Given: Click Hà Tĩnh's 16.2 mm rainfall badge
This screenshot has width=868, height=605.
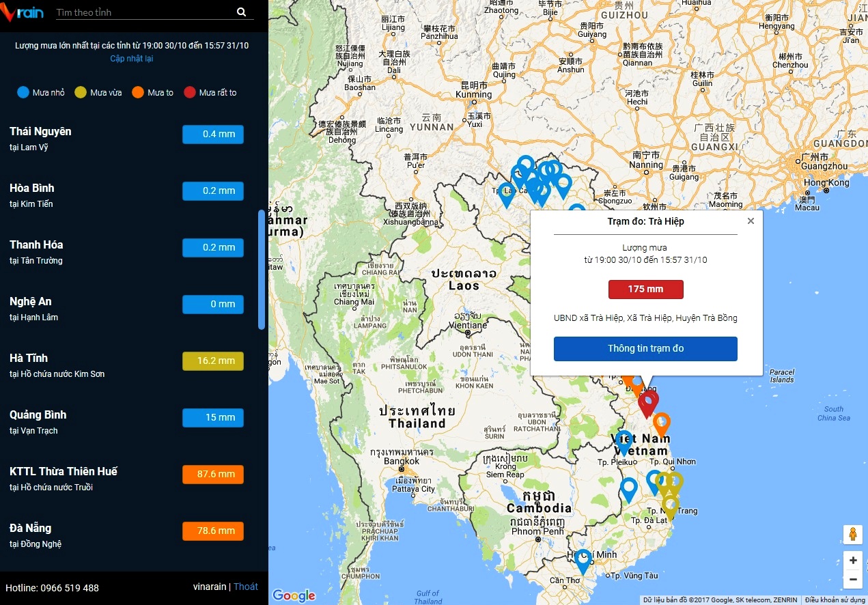Looking at the screenshot, I should click(x=213, y=361).
